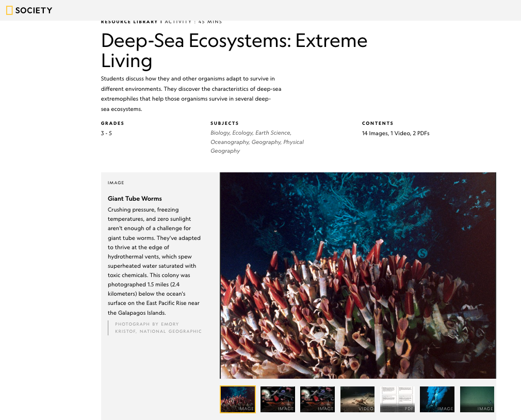The width and height of the screenshot is (521, 420).
Task: Click the IMAGE badge on the first thumbnail
Action: coord(246,409)
